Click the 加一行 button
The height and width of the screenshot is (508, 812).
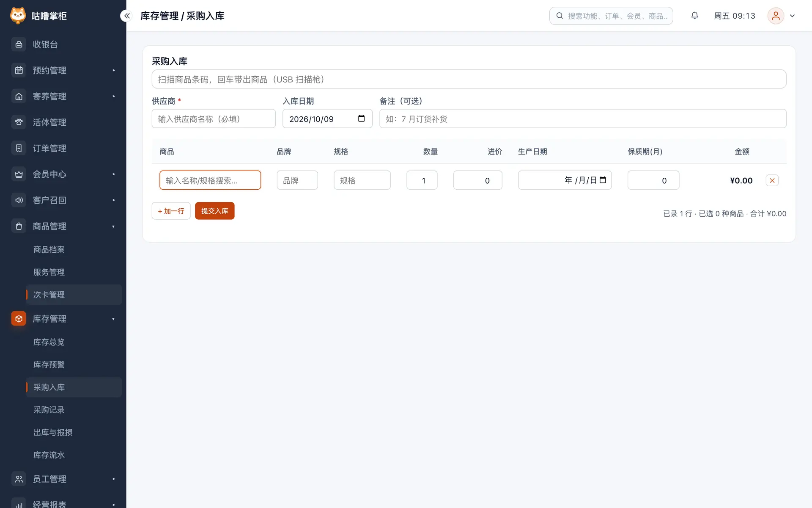tap(171, 211)
